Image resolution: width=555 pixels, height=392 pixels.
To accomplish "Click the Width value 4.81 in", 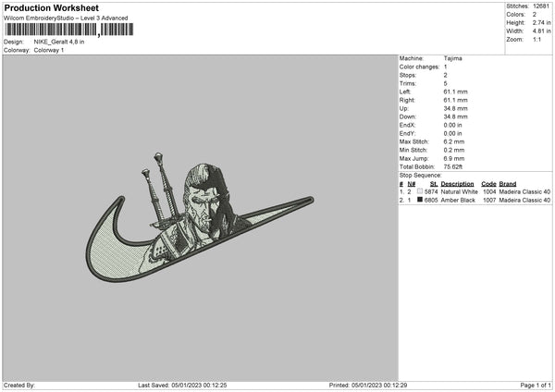I will tap(541, 31).
